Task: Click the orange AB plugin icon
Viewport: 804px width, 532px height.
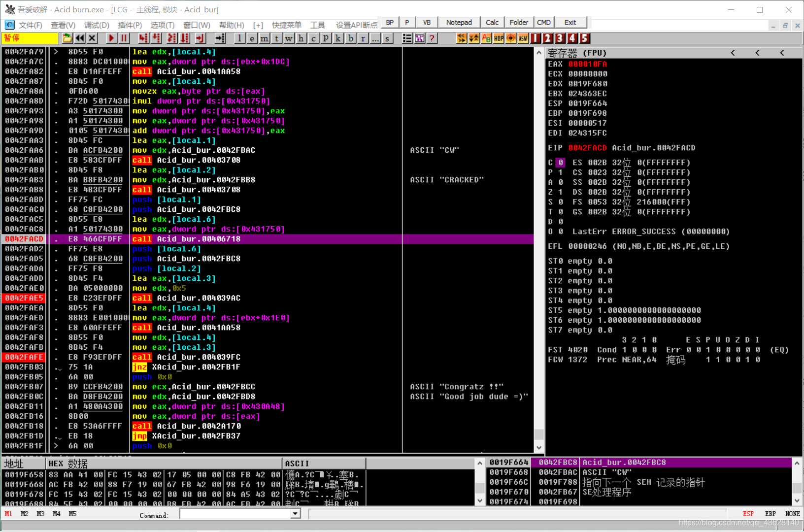Action: pyautogui.click(x=486, y=38)
